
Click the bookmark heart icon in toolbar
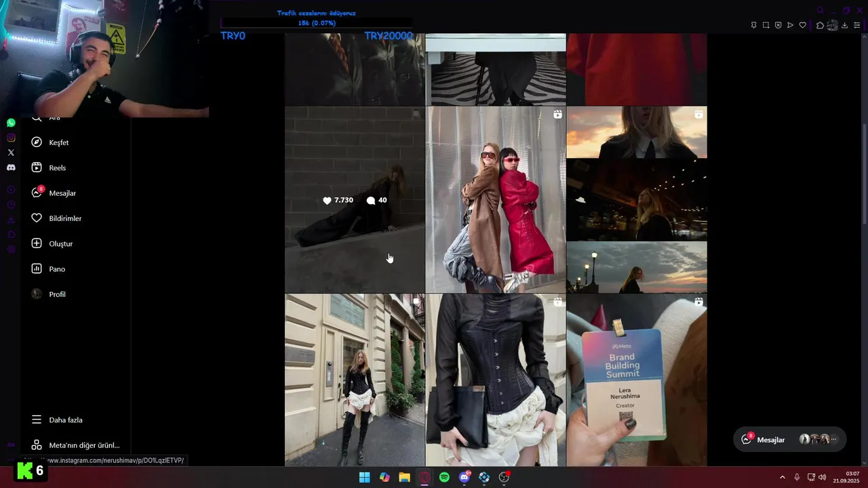[x=802, y=25]
